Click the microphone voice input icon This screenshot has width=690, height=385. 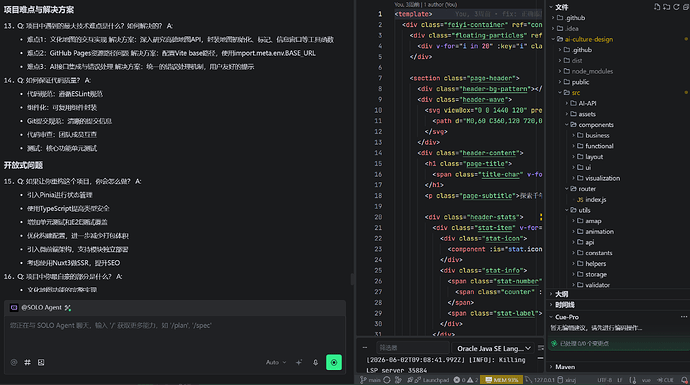pos(316,362)
